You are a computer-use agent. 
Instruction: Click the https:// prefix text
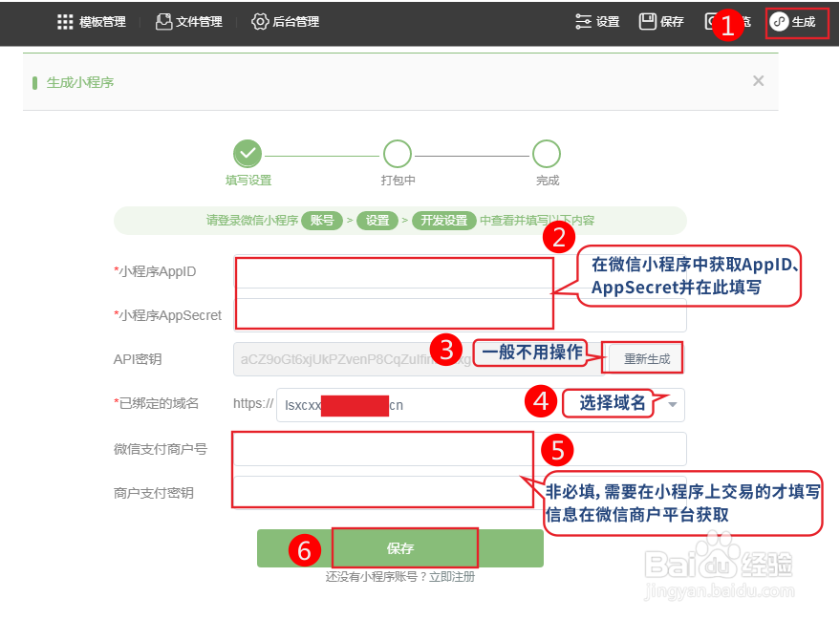[253, 404]
